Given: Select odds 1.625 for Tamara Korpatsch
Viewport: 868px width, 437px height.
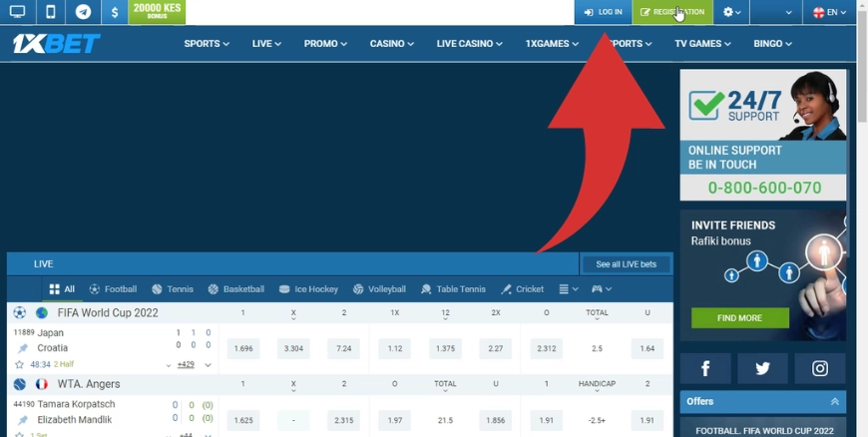Looking at the screenshot, I should pos(243,420).
